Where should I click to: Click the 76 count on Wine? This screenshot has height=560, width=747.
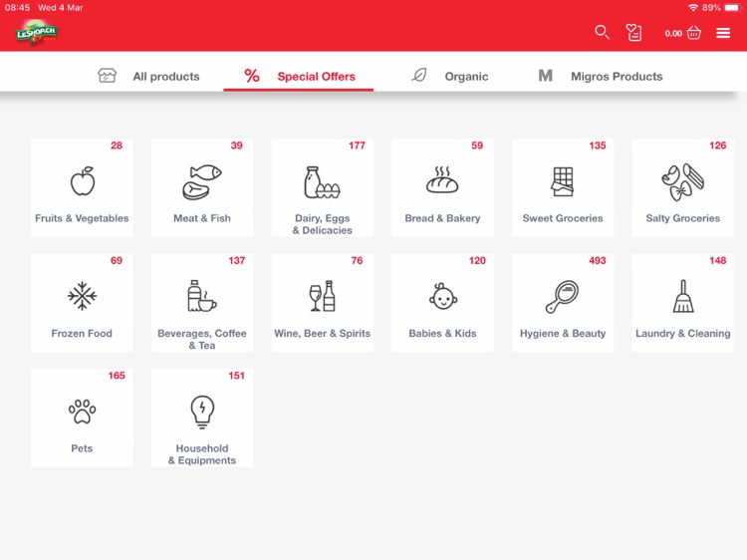point(357,260)
